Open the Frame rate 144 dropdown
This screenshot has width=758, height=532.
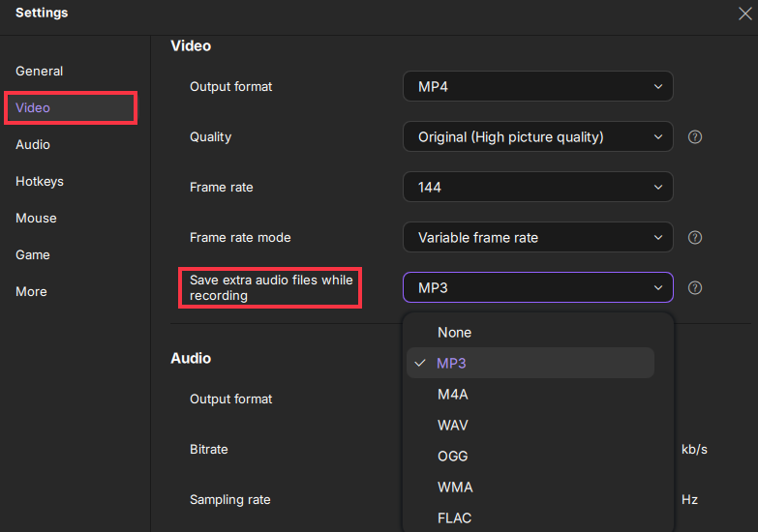(x=537, y=187)
